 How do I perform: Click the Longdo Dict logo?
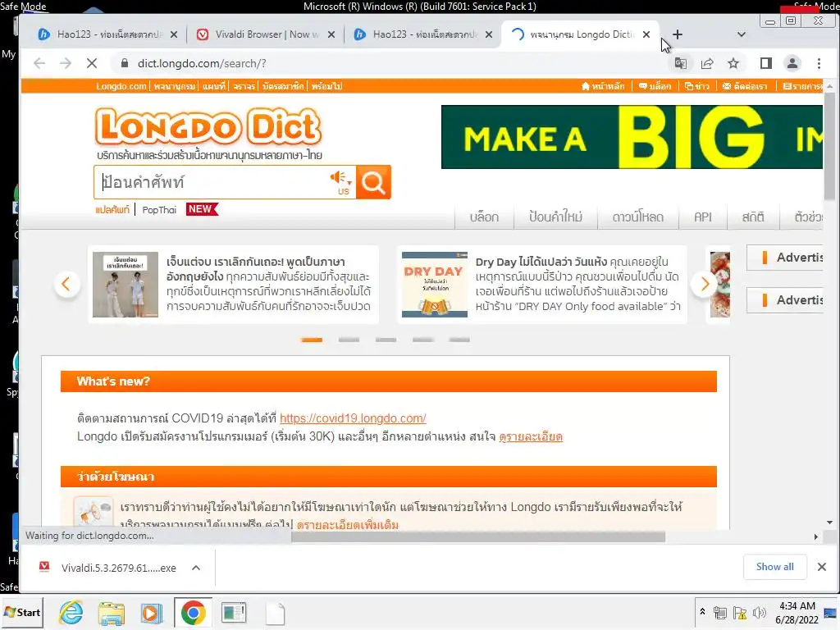(x=208, y=127)
